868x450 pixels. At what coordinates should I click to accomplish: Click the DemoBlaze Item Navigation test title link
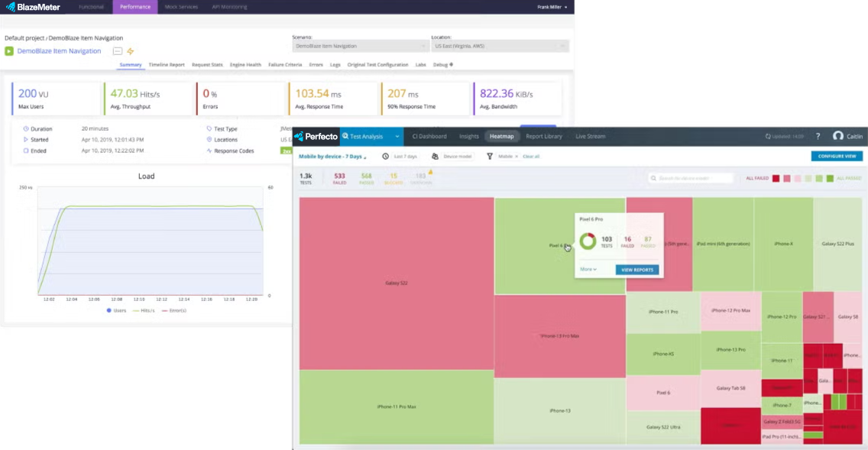[x=59, y=51]
